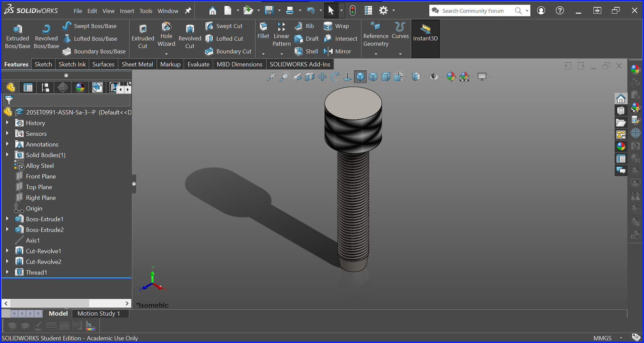The image size is (644, 343).
Task: Switch to the Evaluate tab
Action: pos(198,64)
